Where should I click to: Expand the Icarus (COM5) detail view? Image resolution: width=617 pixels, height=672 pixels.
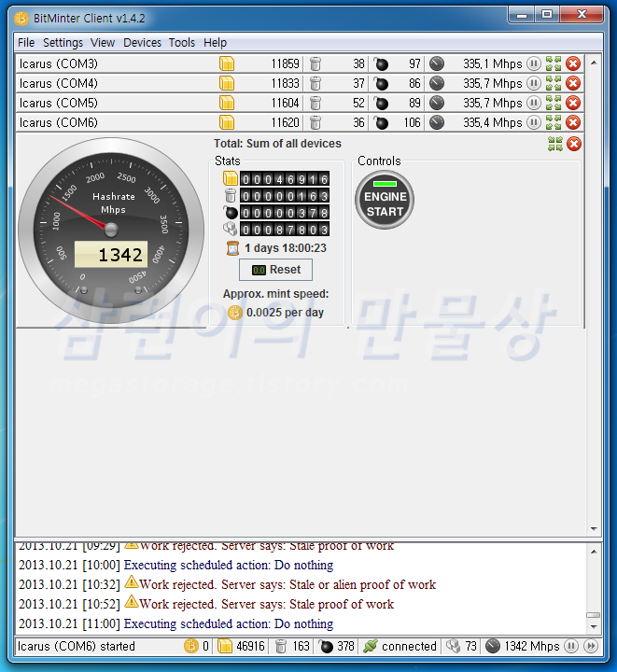point(554,103)
